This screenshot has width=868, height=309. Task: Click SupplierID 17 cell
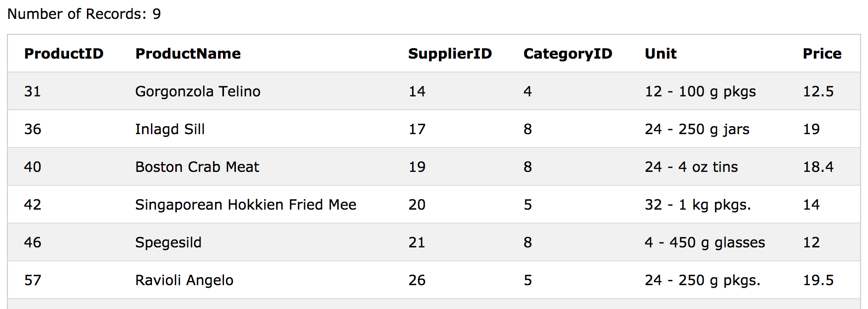(417, 129)
